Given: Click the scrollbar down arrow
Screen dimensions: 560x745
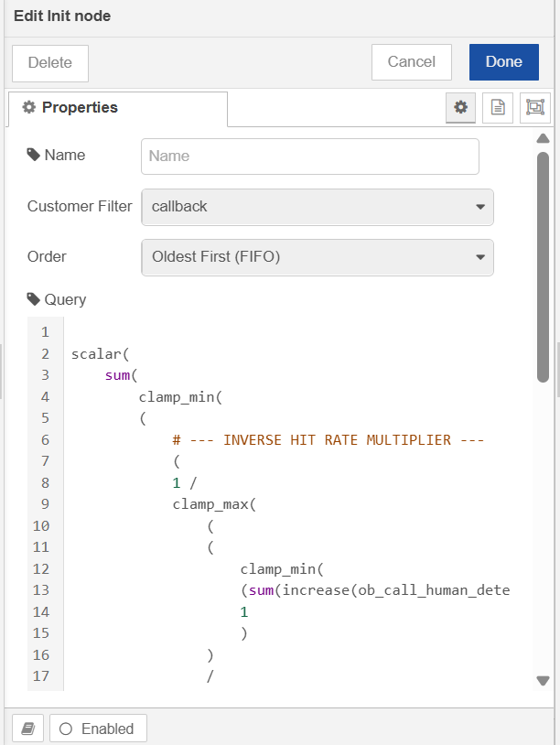Looking at the screenshot, I should pos(543,680).
